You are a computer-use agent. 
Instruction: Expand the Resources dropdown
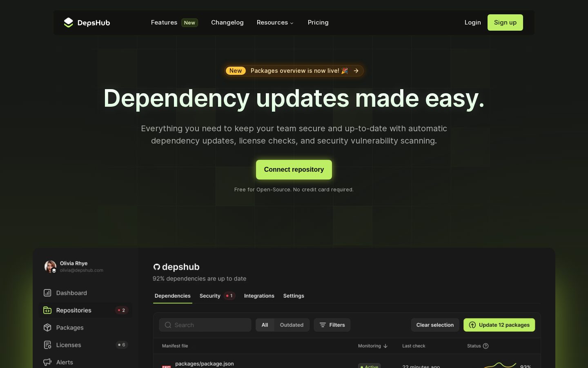(275, 22)
